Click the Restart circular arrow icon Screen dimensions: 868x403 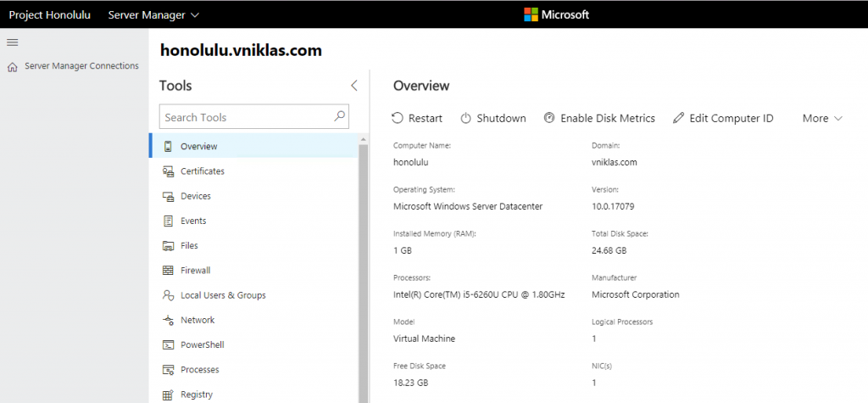397,118
